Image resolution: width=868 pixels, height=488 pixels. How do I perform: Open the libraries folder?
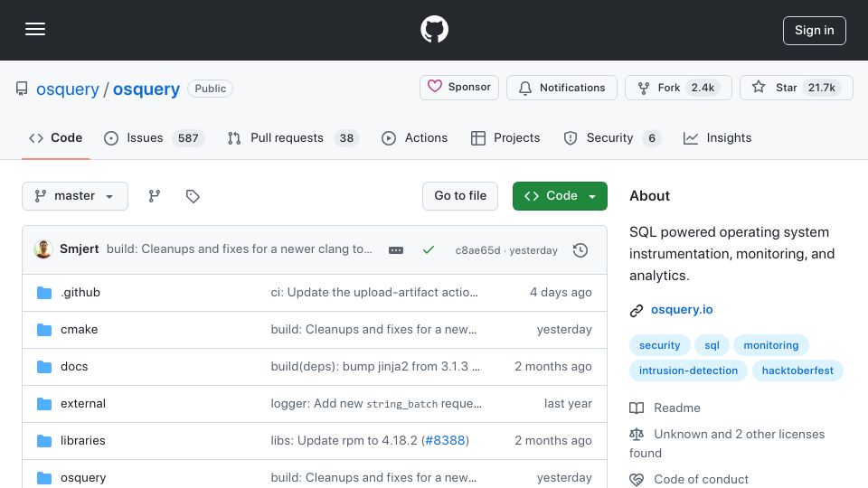click(x=83, y=440)
